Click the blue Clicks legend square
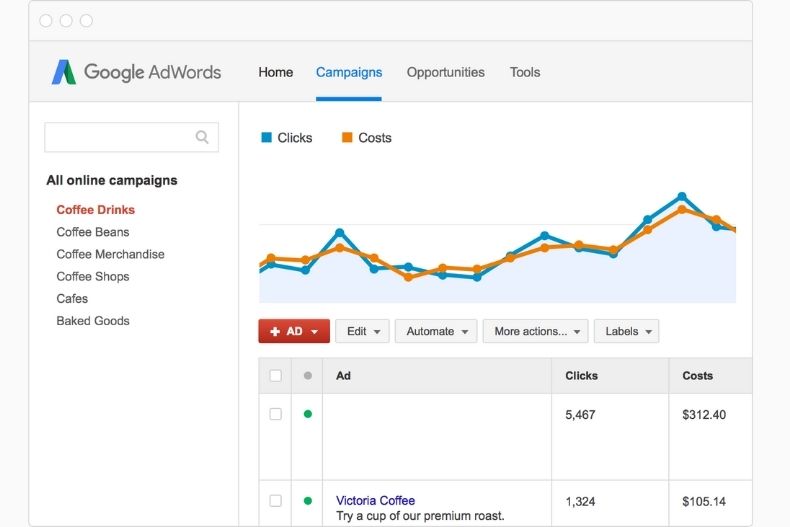Image resolution: width=790 pixels, height=527 pixels. 267,138
